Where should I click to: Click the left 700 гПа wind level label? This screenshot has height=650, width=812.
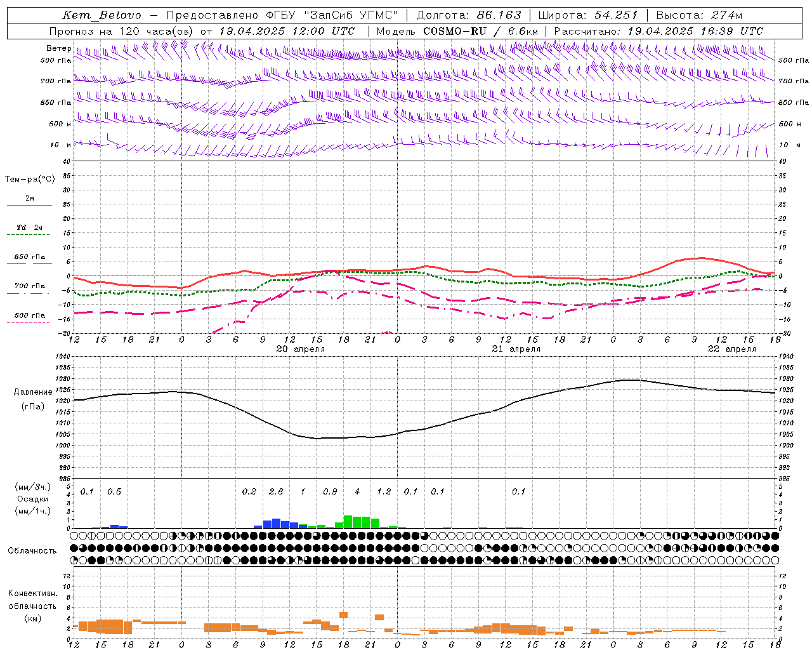(55, 81)
